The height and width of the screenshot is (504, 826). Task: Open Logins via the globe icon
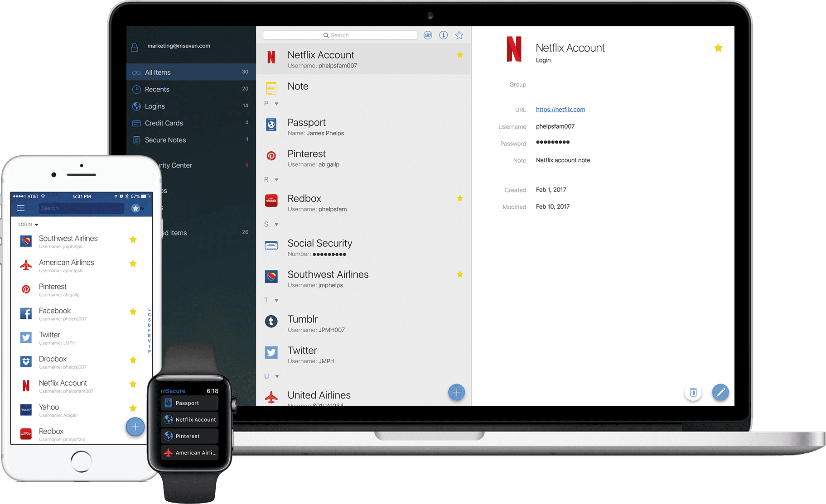click(137, 106)
